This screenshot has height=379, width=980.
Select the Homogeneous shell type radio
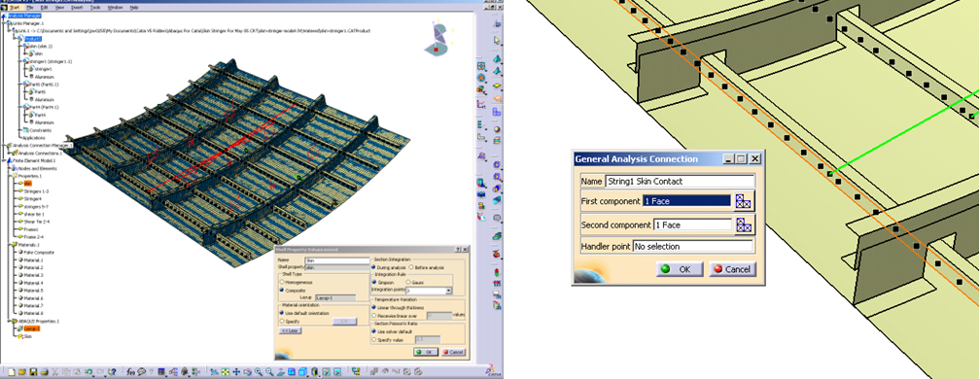[282, 282]
